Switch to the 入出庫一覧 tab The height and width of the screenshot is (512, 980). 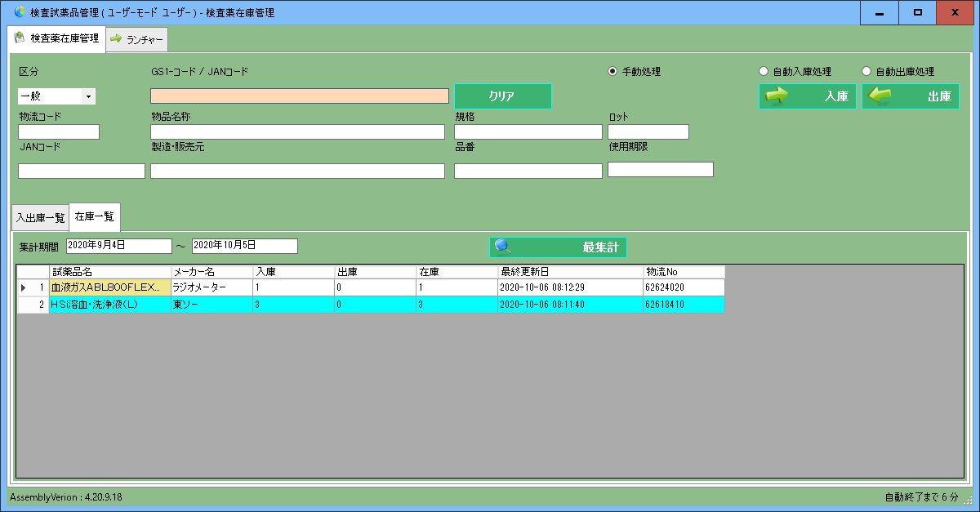pyautogui.click(x=41, y=216)
